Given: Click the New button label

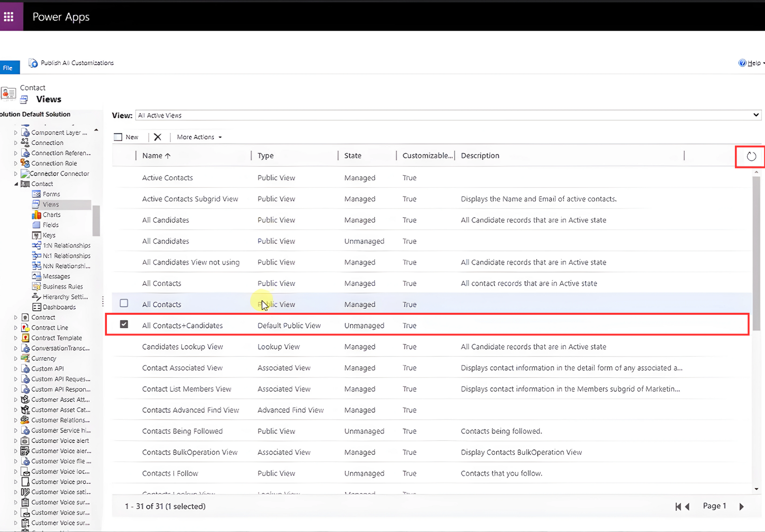Looking at the screenshot, I should pos(132,137).
